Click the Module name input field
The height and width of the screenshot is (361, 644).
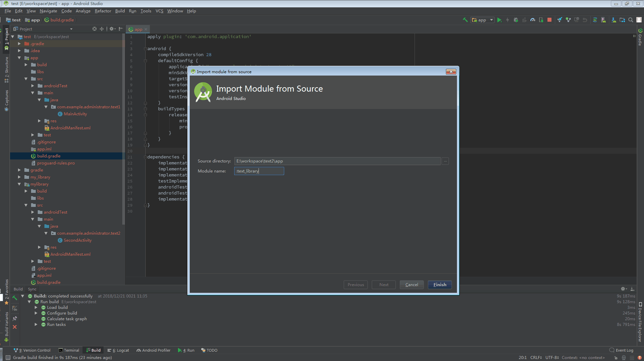pos(259,171)
